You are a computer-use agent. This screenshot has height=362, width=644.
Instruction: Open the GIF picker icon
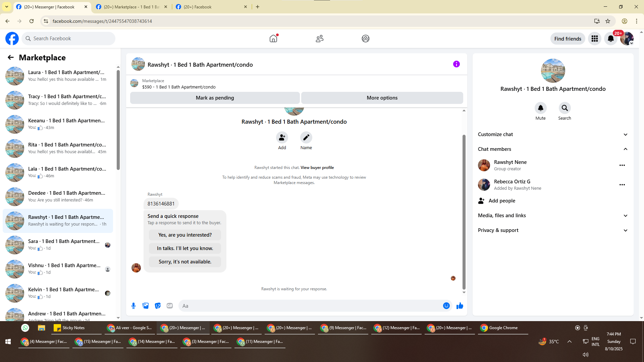[170, 306]
